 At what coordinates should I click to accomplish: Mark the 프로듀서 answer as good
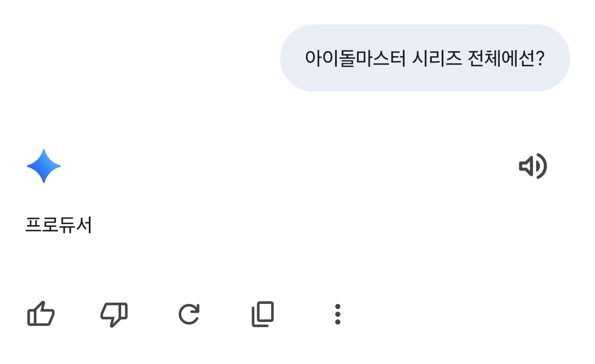pyautogui.click(x=41, y=314)
